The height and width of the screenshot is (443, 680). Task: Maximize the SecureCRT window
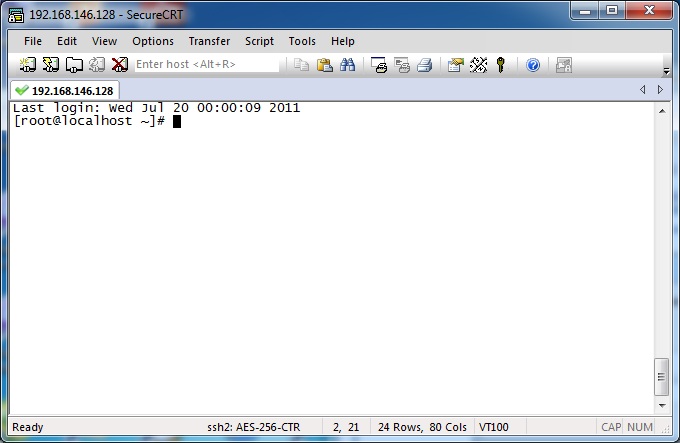612,11
